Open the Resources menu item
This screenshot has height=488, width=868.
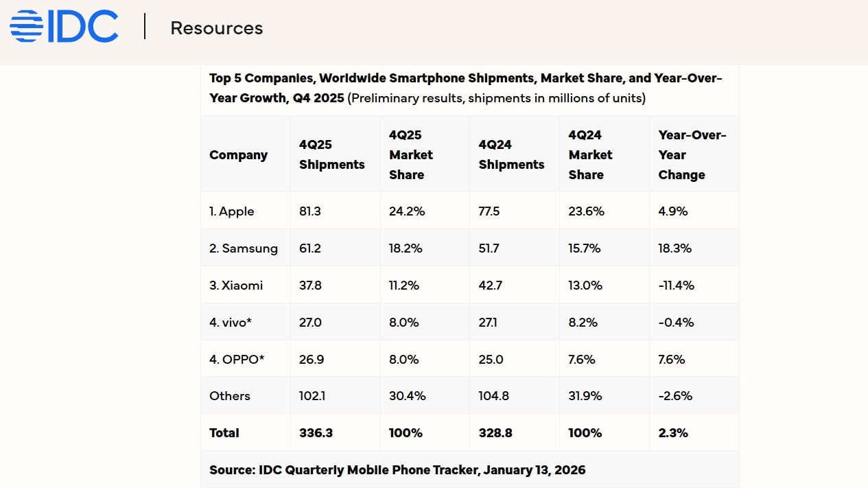coord(216,28)
